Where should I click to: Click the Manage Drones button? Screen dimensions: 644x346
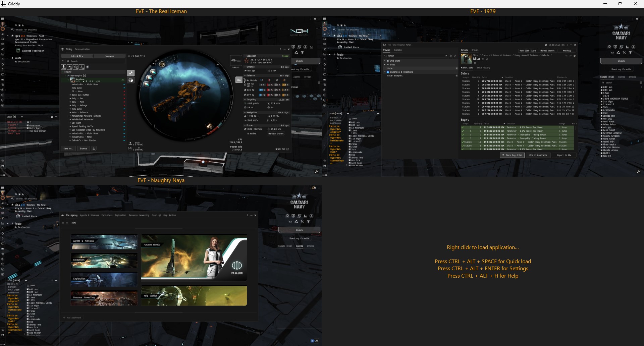point(276,133)
